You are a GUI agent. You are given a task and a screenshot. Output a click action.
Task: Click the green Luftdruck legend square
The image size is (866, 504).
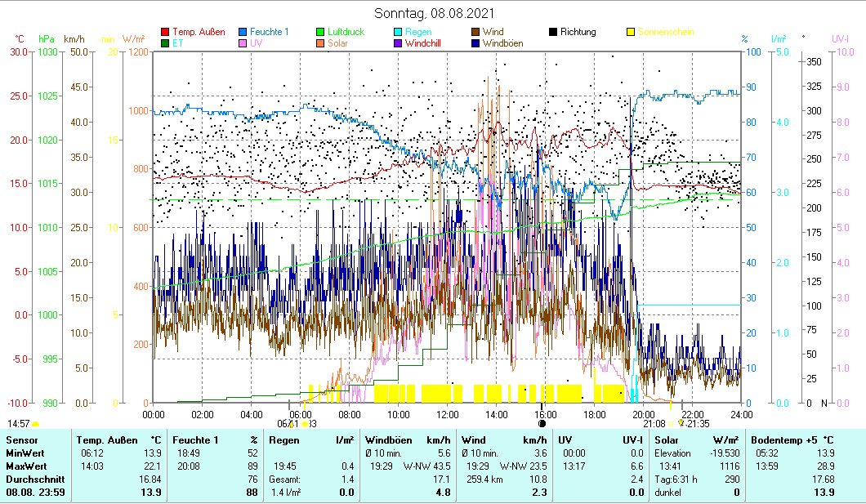point(321,33)
